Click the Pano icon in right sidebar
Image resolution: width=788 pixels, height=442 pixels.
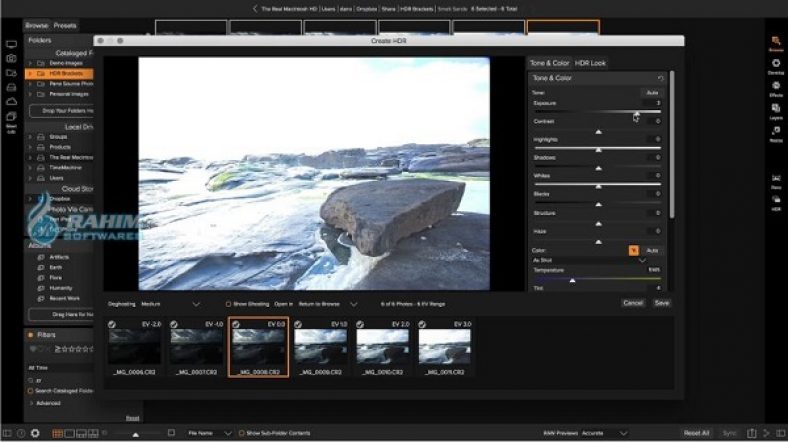pos(776,180)
